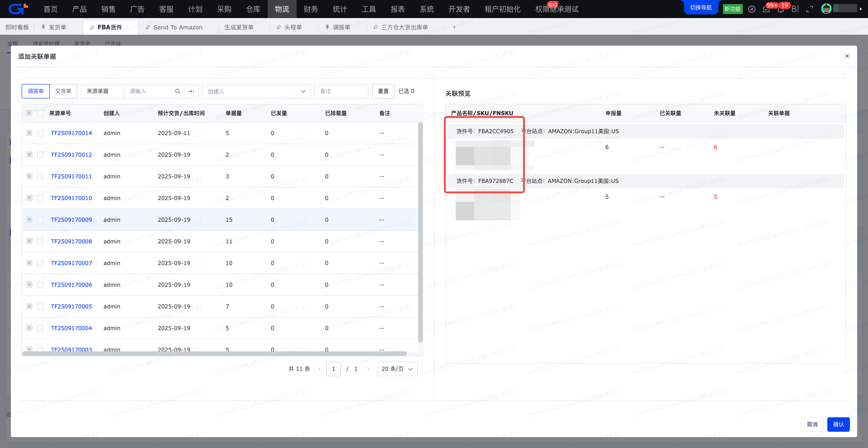Screen dimensions: 868x448
Task: Open source order TF2509170004 link
Action: coord(71,328)
